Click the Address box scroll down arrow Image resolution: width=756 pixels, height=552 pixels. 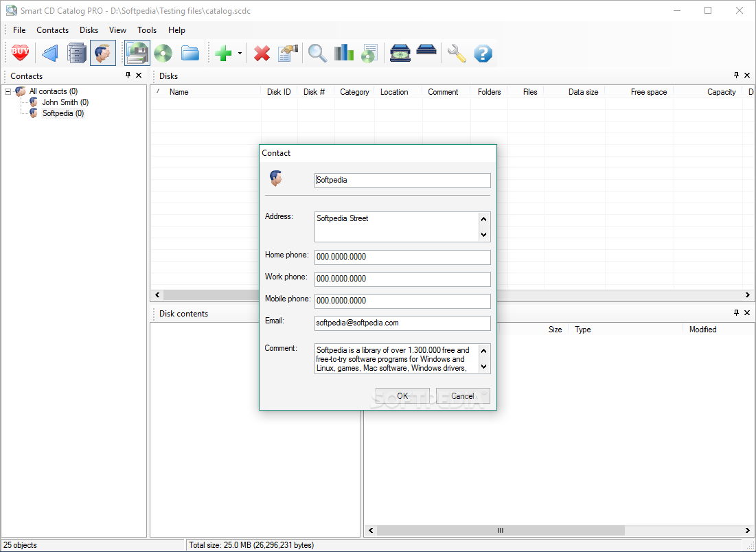pyautogui.click(x=484, y=235)
